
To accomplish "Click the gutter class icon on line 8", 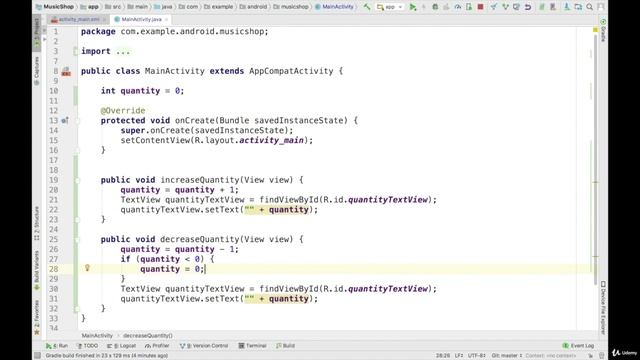I will coord(66,72).
